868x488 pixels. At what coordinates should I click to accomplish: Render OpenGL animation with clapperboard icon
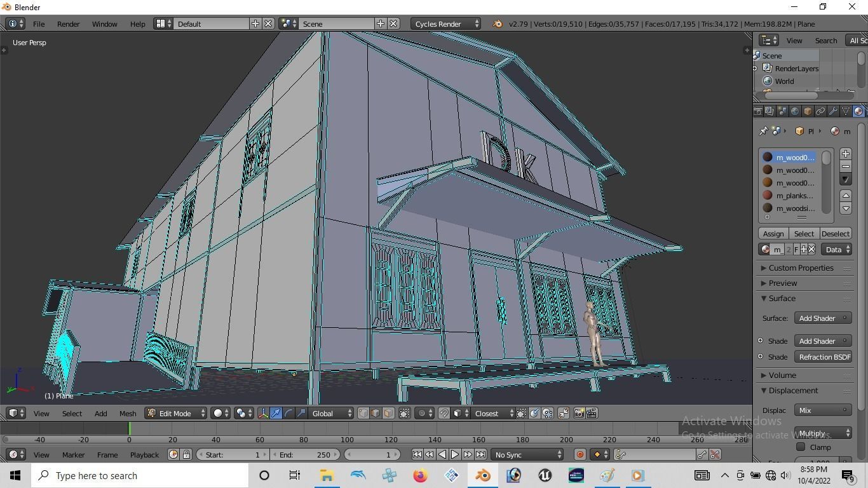592,414
